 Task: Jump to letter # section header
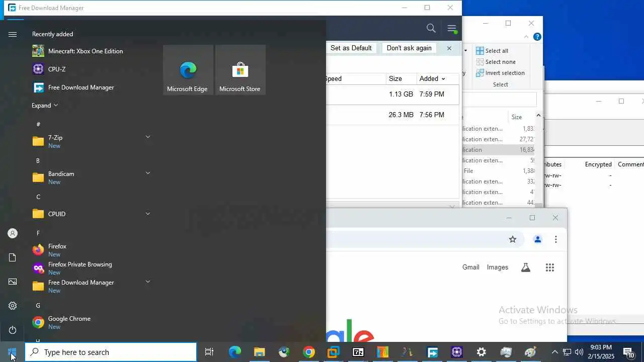pos(38,124)
